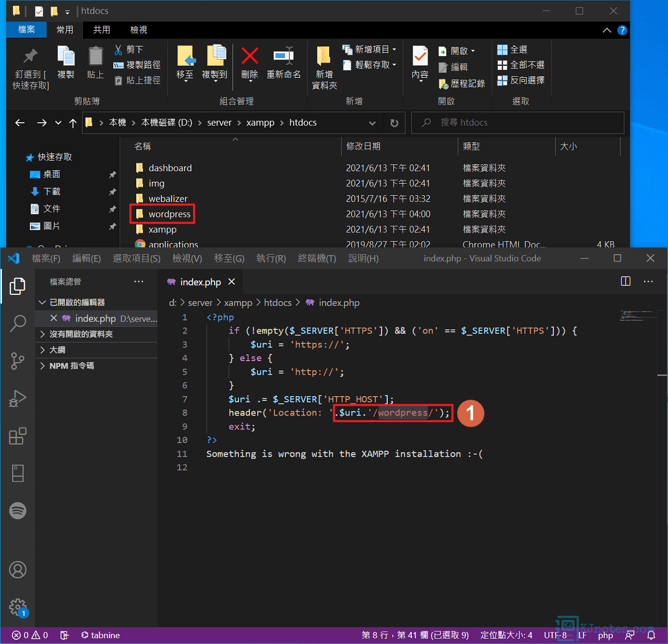Screen dimensions: 668x644
Task: Open the Move to dropdown
Action: [x=185, y=64]
